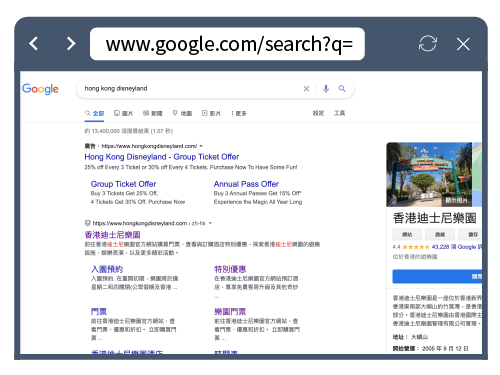The width and height of the screenshot is (500, 375).
Task: Reload the page with the refresh icon
Action: [x=428, y=44]
